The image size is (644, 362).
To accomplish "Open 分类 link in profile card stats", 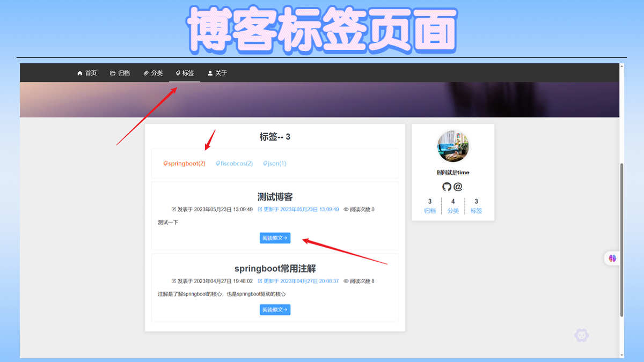I will (453, 211).
